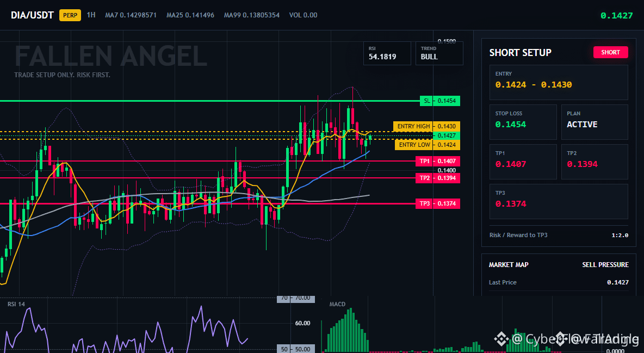Click the MACD sub-chart label
This screenshot has width=644, height=353.
(337, 304)
